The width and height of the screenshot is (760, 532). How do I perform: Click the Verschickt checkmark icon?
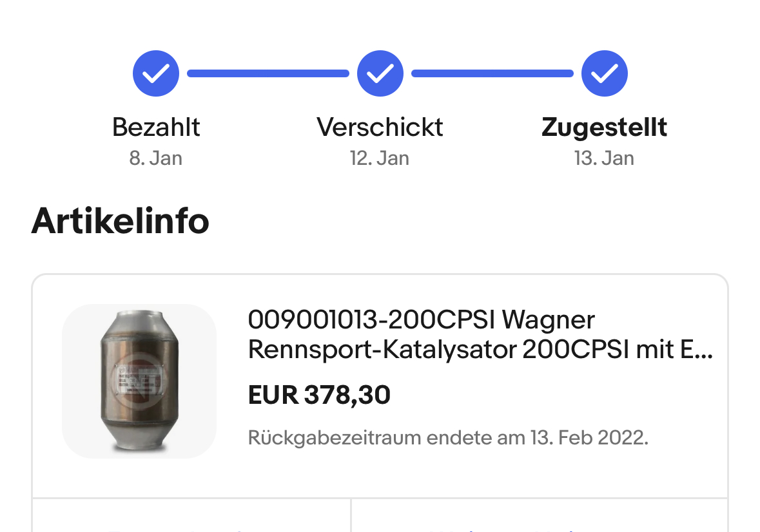380,73
